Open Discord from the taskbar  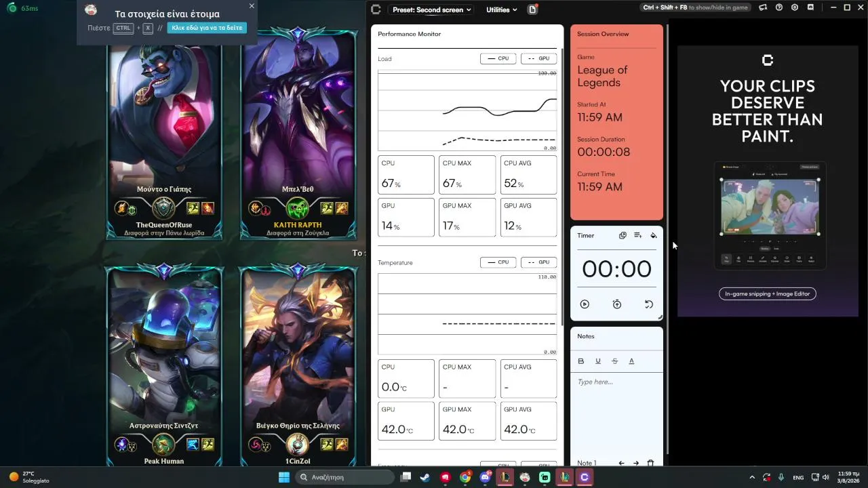(x=486, y=477)
